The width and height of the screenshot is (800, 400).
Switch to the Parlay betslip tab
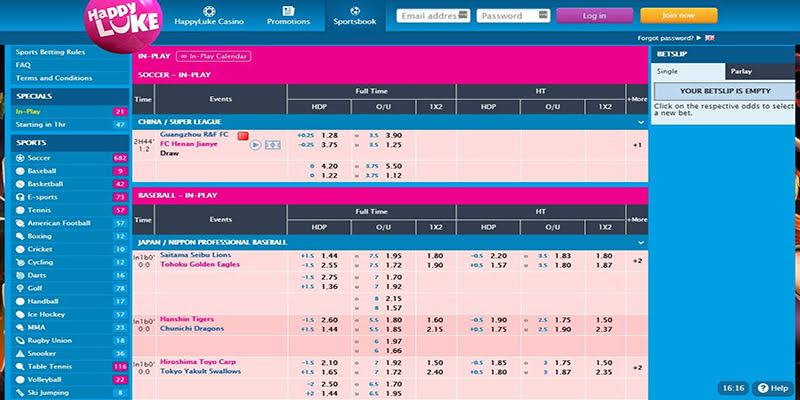(760, 71)
